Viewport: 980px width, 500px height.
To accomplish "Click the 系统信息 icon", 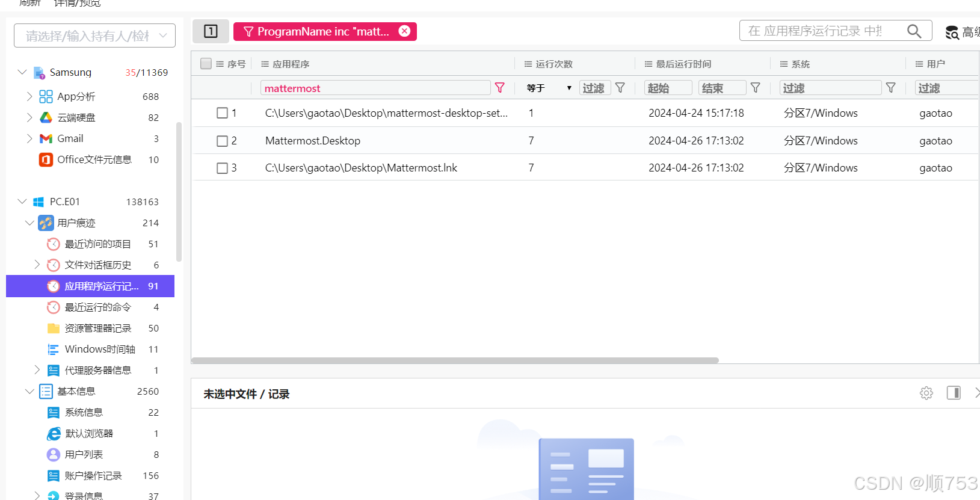I will [54, 412].
